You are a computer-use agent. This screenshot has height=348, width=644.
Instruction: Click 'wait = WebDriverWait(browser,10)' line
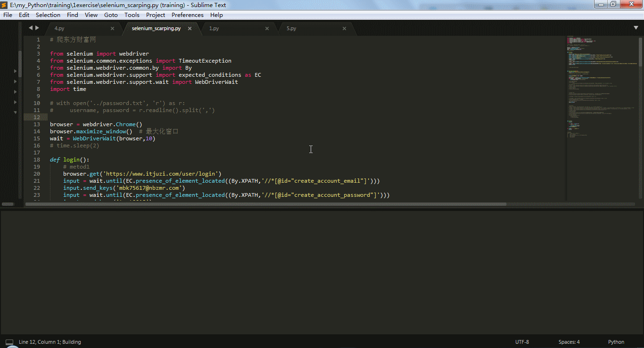(103, 138)
